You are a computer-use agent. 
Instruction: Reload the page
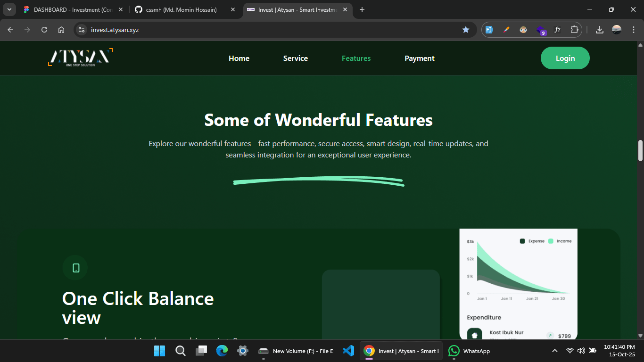click(x=44, y=30)
